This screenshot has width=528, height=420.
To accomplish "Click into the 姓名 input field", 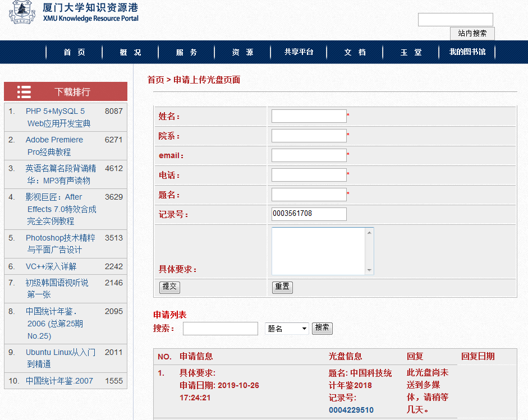I will point(309,116).
